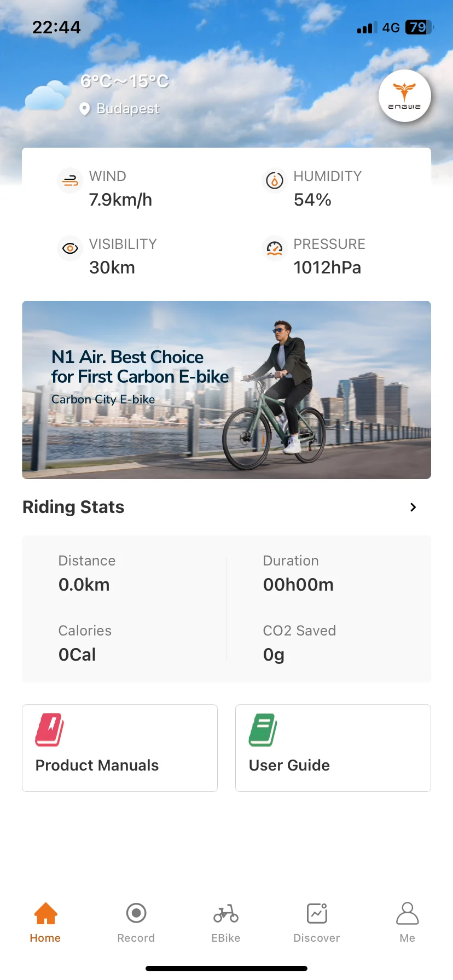The image size is (453, 980).
Task: Open the Home tab
Action: (45, 922)
